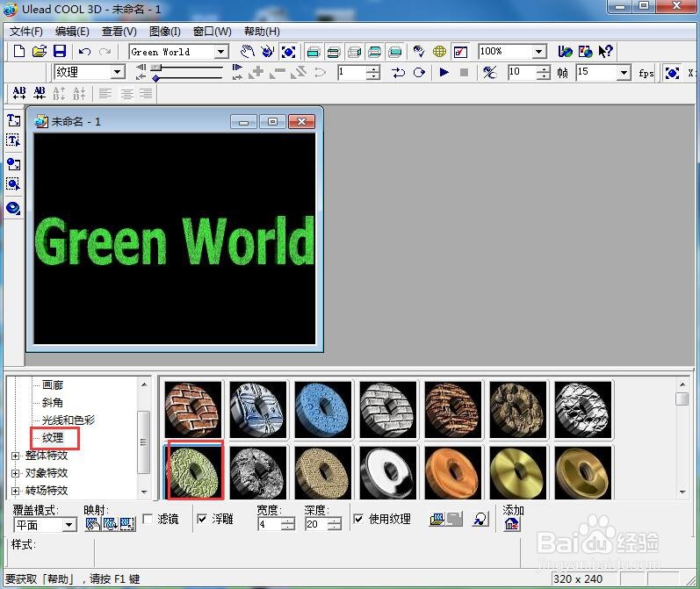Viewport: 700px width, 589px height.
Task: Play the animation
Action: tap(444, 72)
